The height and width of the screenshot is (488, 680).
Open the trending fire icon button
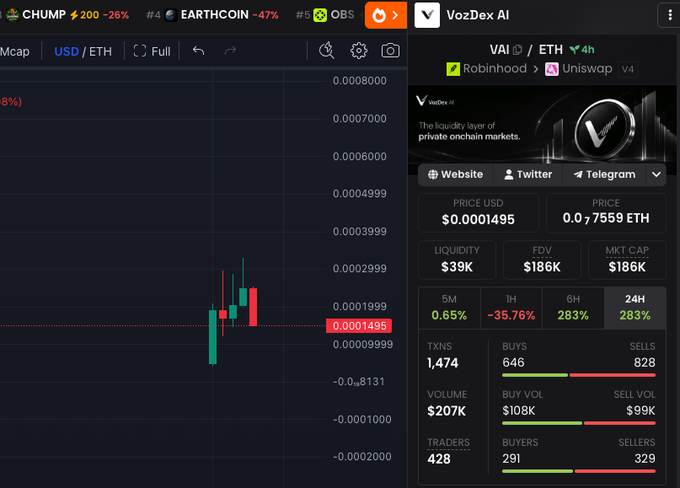(386, 16)
